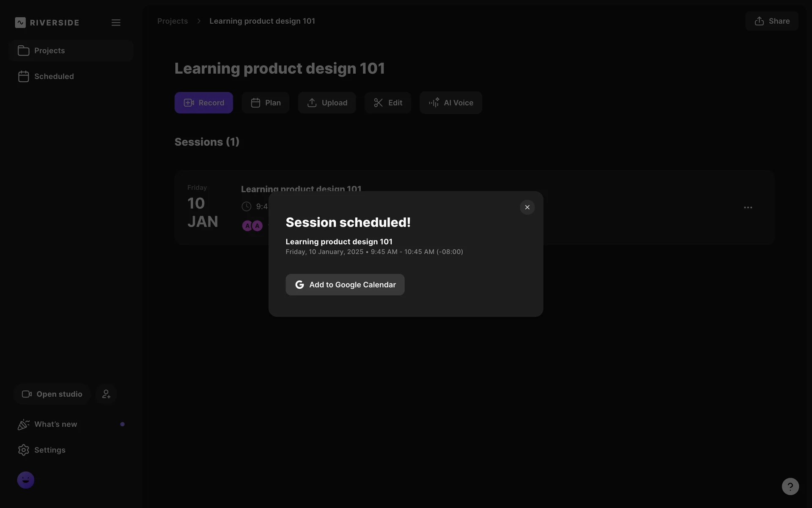812x508 pixels.
Task: Open help question mark icon
Action: coord(790,486)
